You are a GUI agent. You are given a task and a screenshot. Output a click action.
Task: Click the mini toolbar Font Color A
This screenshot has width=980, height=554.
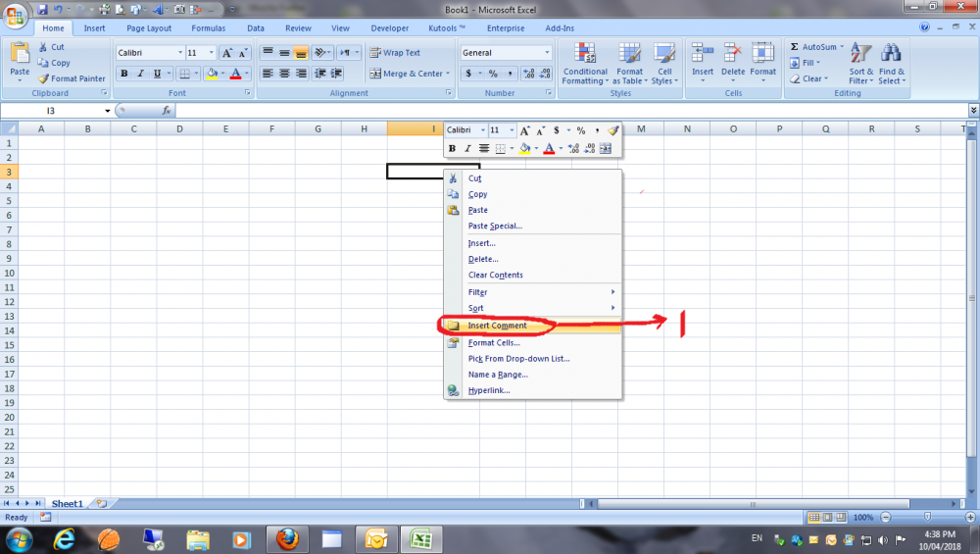549,149
